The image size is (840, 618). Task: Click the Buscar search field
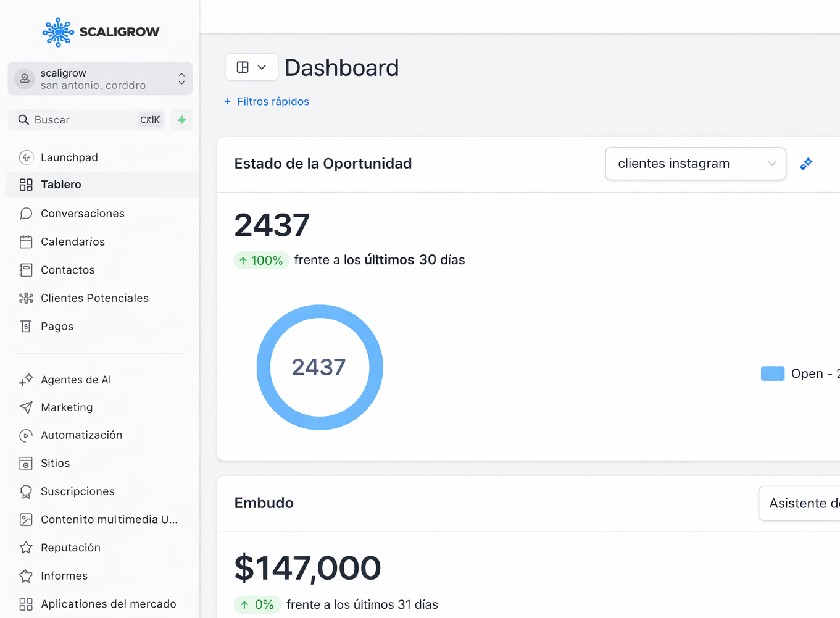tap(87, 120)
